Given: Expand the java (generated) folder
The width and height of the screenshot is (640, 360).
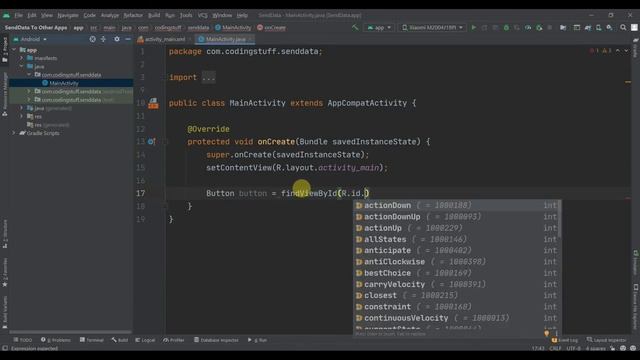Looking at the screenshot, I should click(22, 108).
